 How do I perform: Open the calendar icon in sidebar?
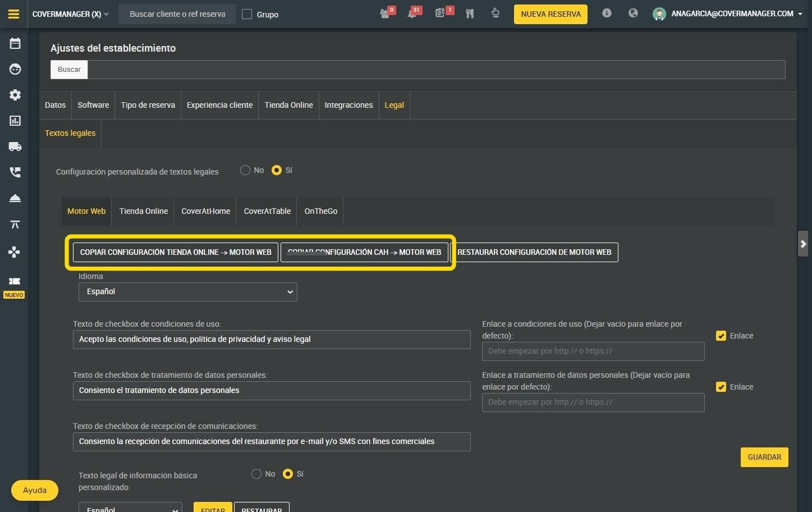click(15, 43)
